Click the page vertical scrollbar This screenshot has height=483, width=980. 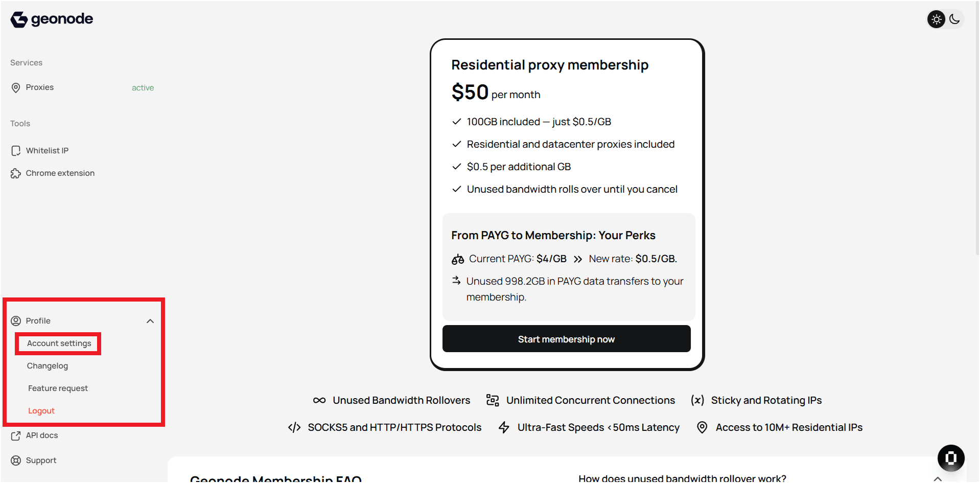pyautogui.click(x=977, y=128)
